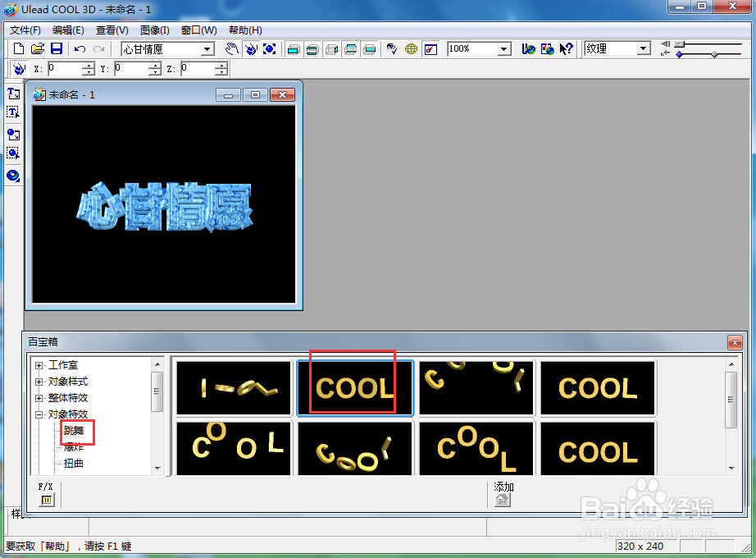Image resolution: width=756 pixels, height=558 pixels.
Task: Click the rotate icon beside X field
Action: point(19,69)
